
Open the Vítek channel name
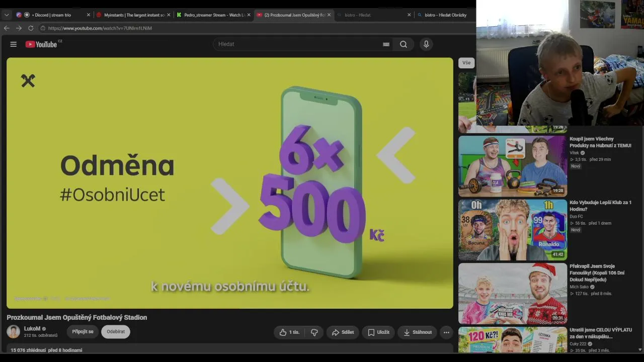coord(574,153)
